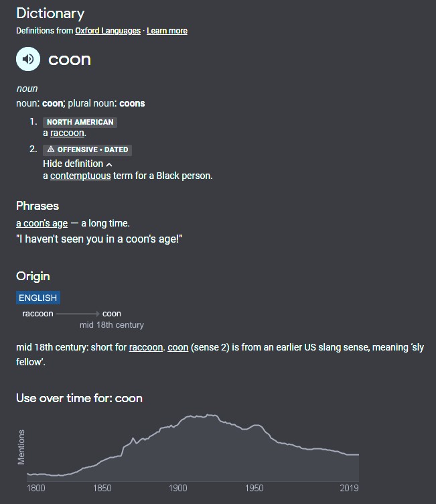Click the Learn more link
Viewport: 436px width, 504px height.
(167, 31)
